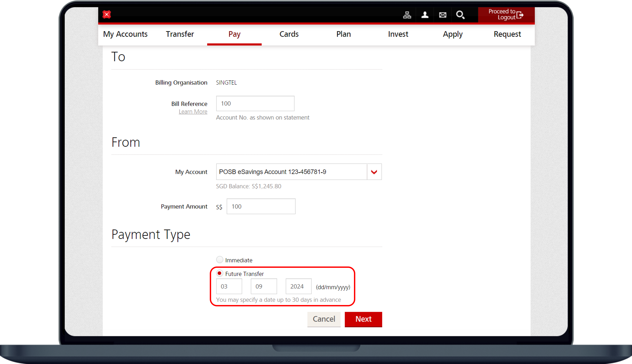
Task: Select the Immediate payment radio button
Action: [219, 259]
